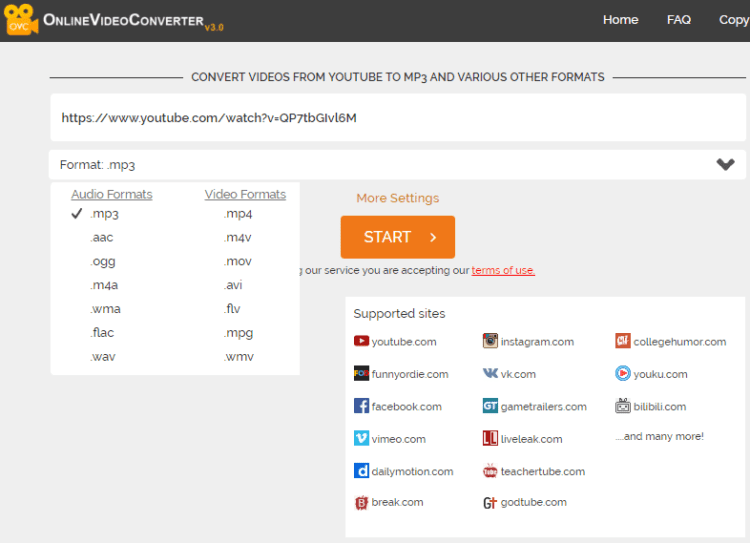Click the facebook.com icon
750x543 pixels.
coord(361,406)
